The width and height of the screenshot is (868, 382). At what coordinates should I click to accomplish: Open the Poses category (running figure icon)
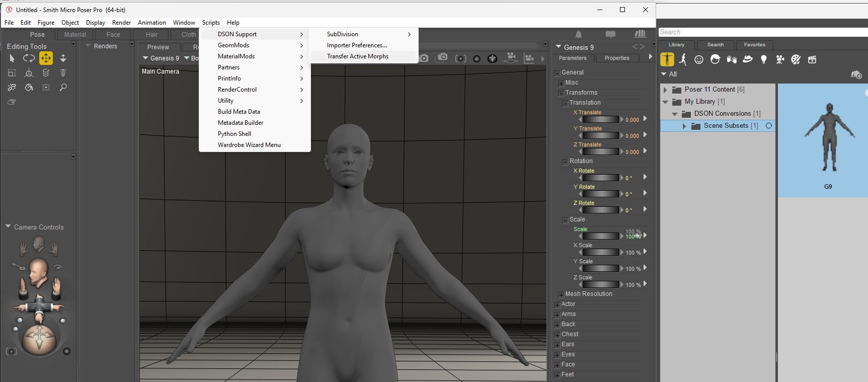[683, 59]
